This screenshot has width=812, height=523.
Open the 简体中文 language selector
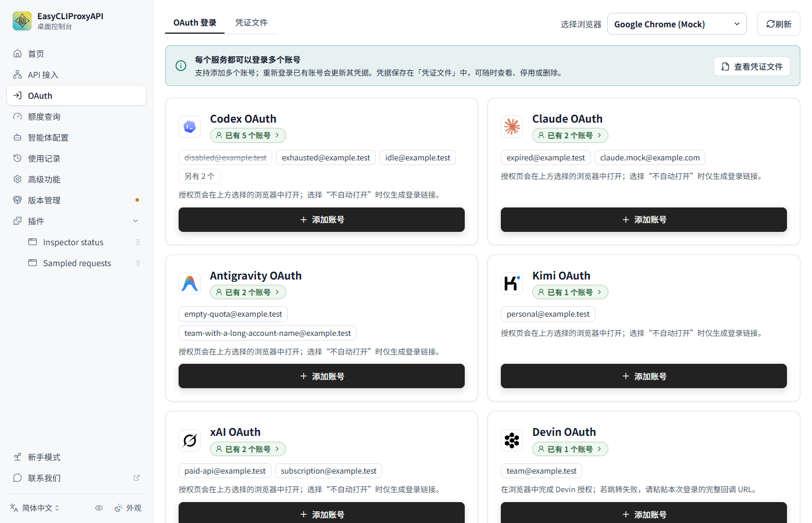coord(35,508)
